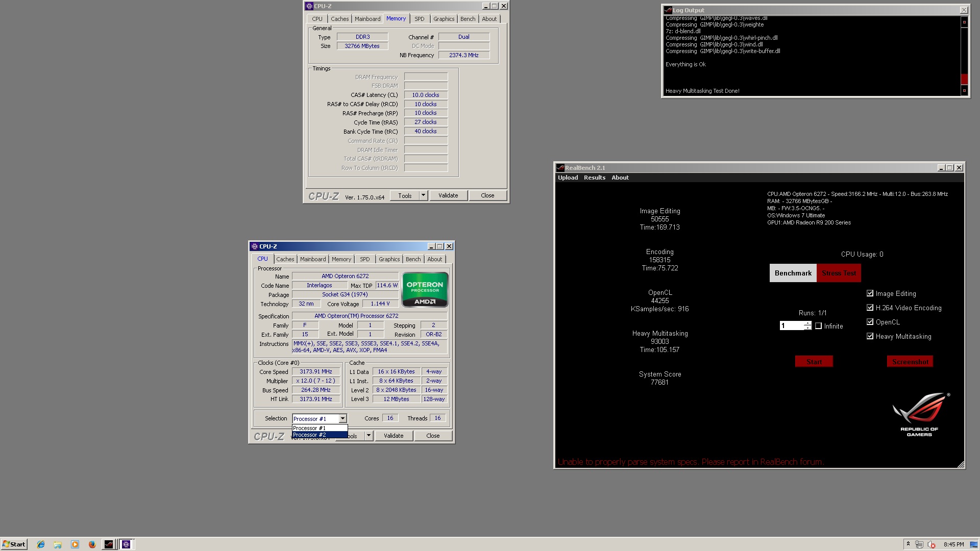
Task: Click Log Output scrollbar up arrow
Action: pos(964,22)
